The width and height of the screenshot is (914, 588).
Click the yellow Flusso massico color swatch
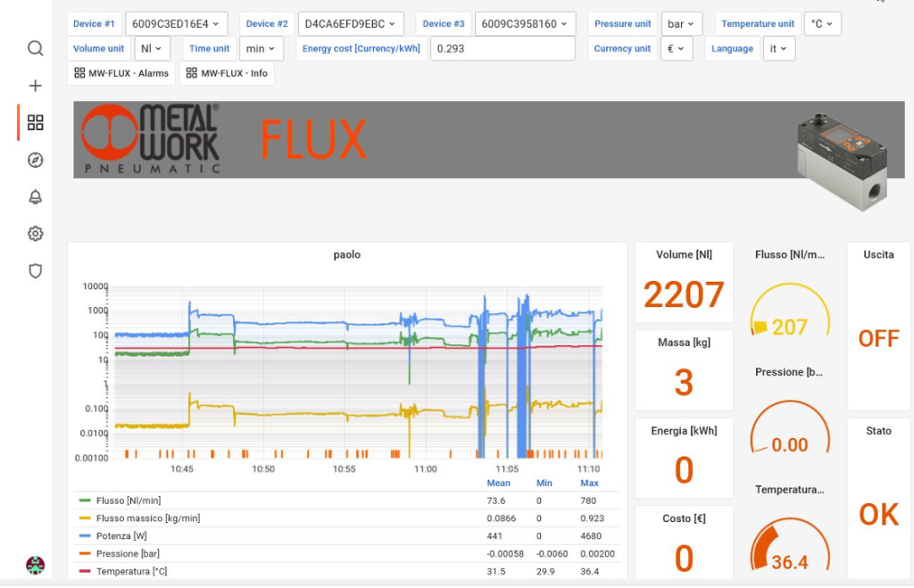85,518
